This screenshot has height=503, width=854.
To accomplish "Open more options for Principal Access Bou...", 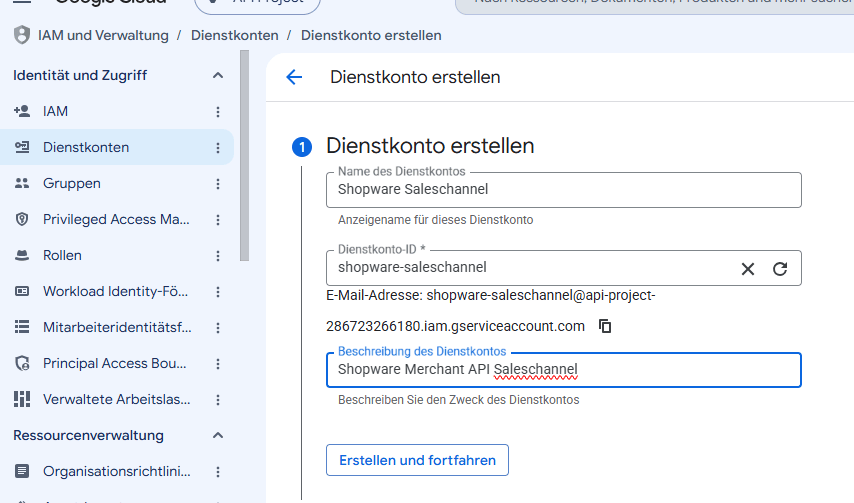I will [218, 363].
